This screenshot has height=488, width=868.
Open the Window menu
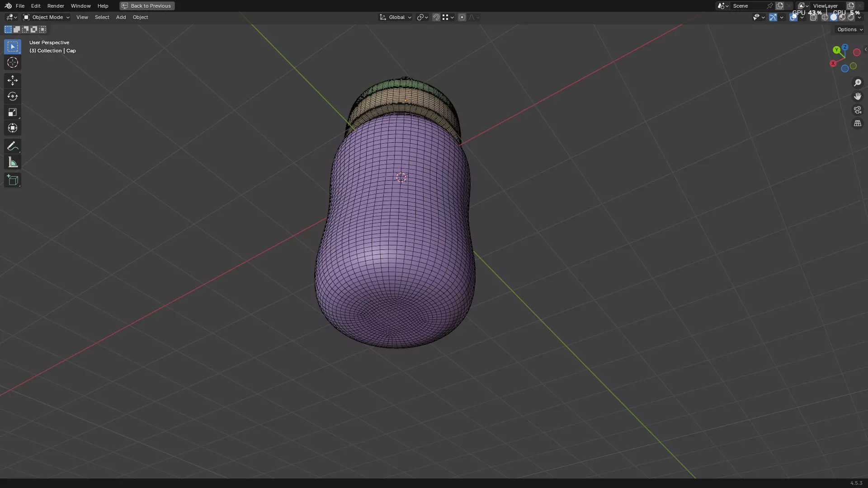pyautogui.click(x=80, y=6)
